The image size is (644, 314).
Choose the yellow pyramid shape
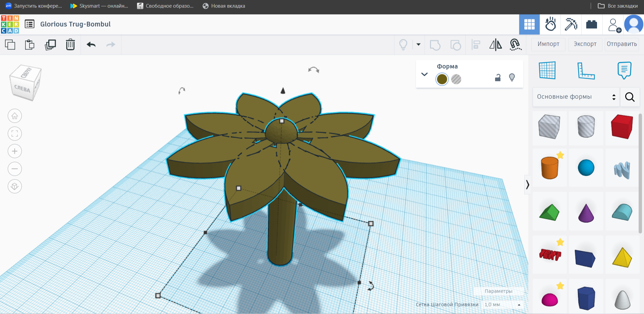pos(622,257)
